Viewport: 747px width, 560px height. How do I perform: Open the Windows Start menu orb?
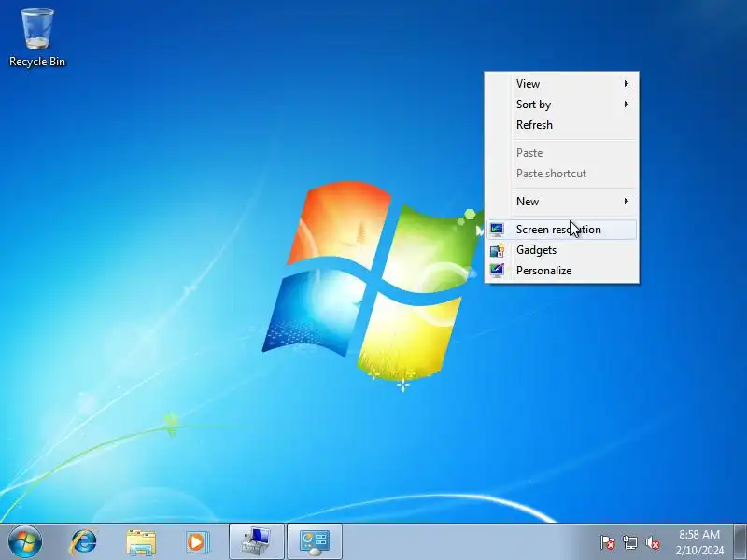click(x=25, y=541)
